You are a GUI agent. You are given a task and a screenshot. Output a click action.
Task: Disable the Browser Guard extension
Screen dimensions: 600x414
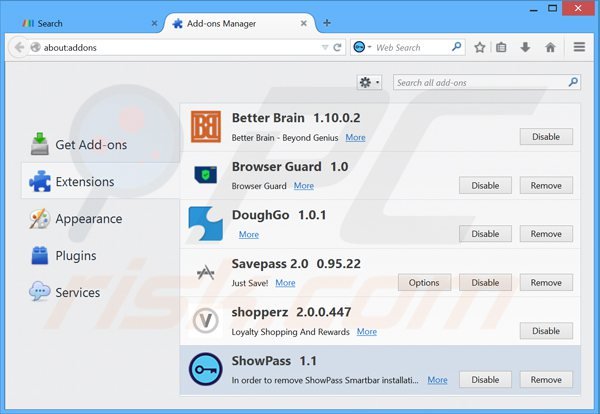tap(485, 185)
